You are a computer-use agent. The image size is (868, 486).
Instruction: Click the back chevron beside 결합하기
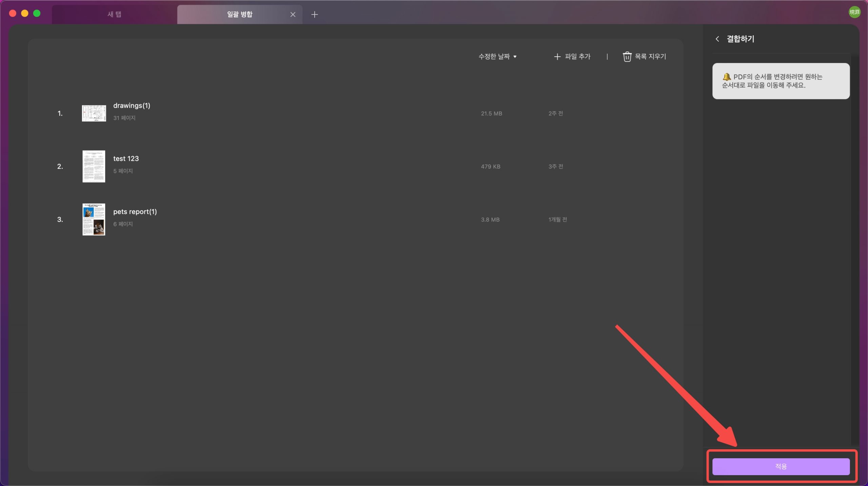click(717, 39)
